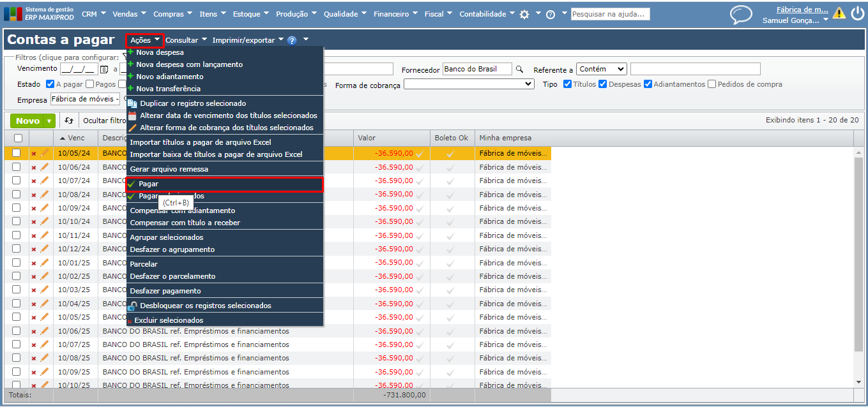Image resolution: width=868 pixels, height=407 pixels.
Task: Open the Vencimento calendar date picker
Action: pyautogui.click(x=104, y=69)
